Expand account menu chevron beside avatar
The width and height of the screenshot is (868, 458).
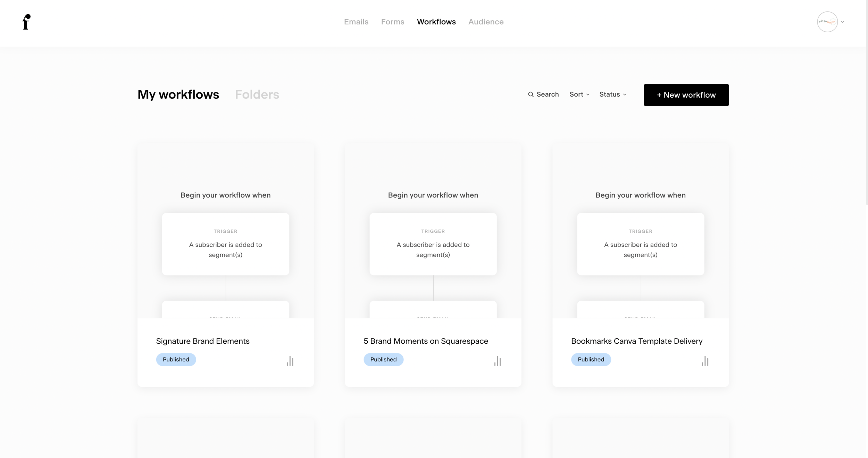(842, 22)
